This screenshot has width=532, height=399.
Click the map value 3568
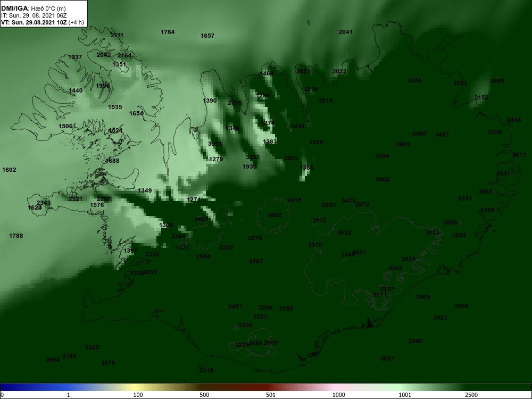[x=462, y=306]
